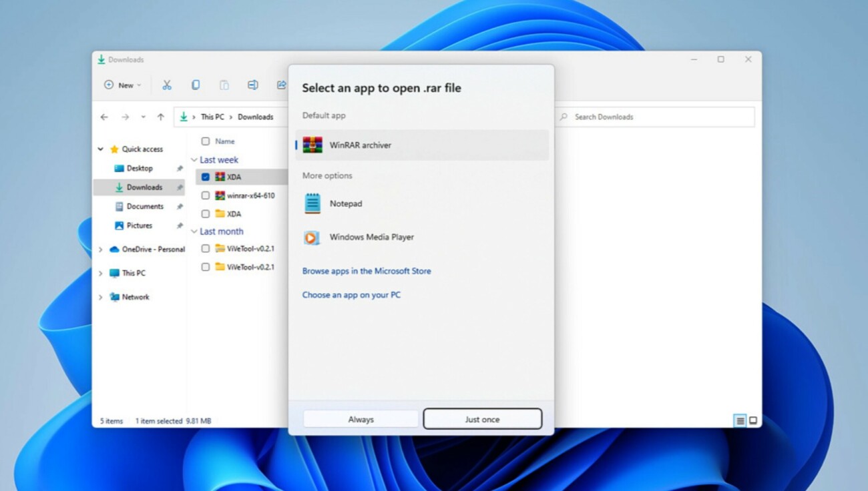This screenshot has height=491, width=868.
Task: Select WinRAR archiver as the default app
Action: [422, 145]
